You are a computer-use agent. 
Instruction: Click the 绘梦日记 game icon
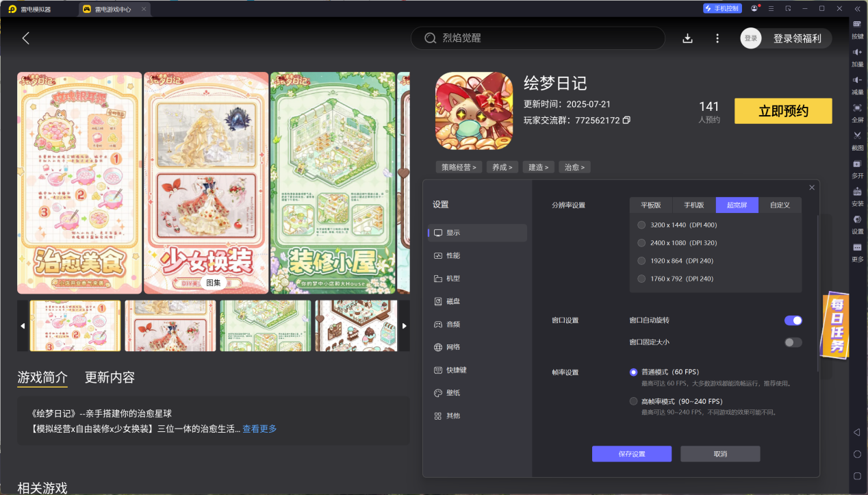[474, 111]
